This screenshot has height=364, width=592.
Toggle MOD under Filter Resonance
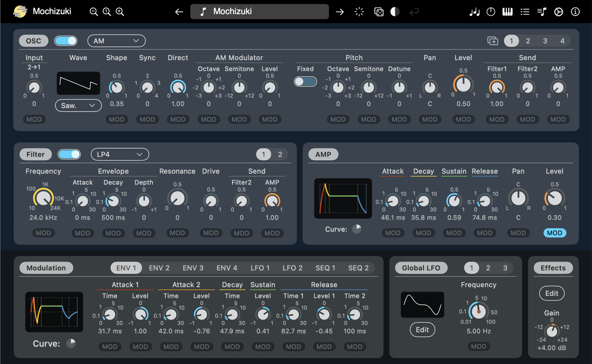(x=177, y=233)
